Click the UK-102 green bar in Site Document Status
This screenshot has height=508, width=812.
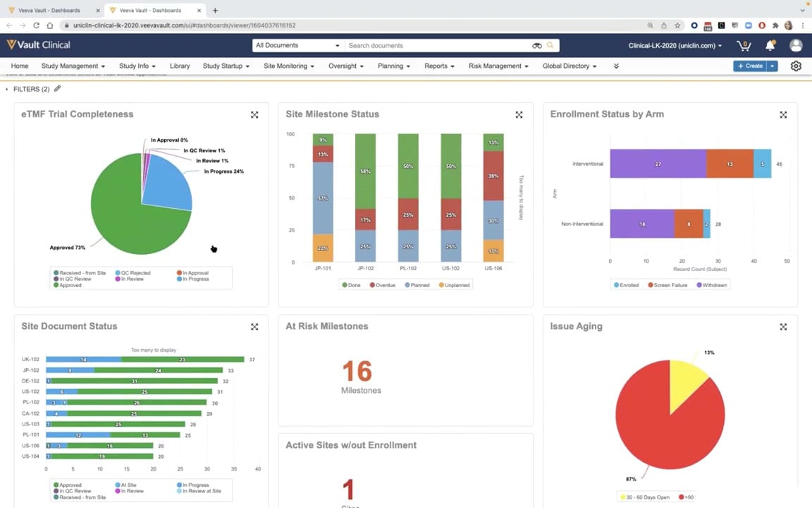tap(183, 359)
